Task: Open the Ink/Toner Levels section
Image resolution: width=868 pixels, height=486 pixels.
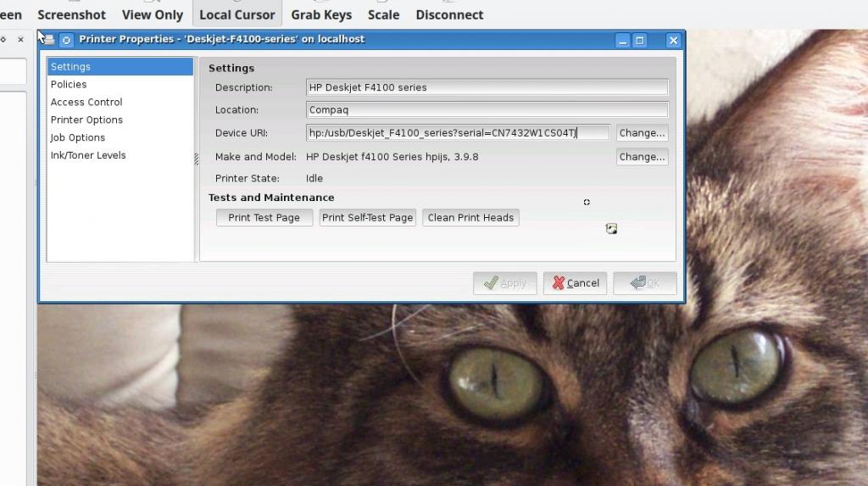Action: pyautogui.click(x=88, y=155)
